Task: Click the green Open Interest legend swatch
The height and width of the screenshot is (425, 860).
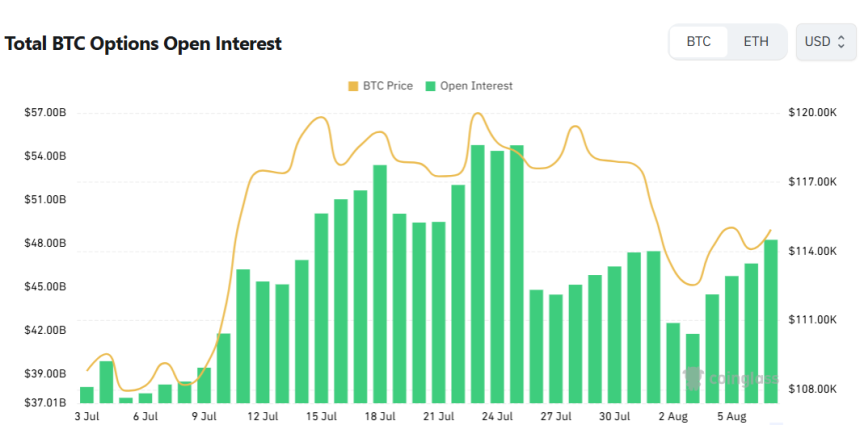Action: tap(432, 86)
